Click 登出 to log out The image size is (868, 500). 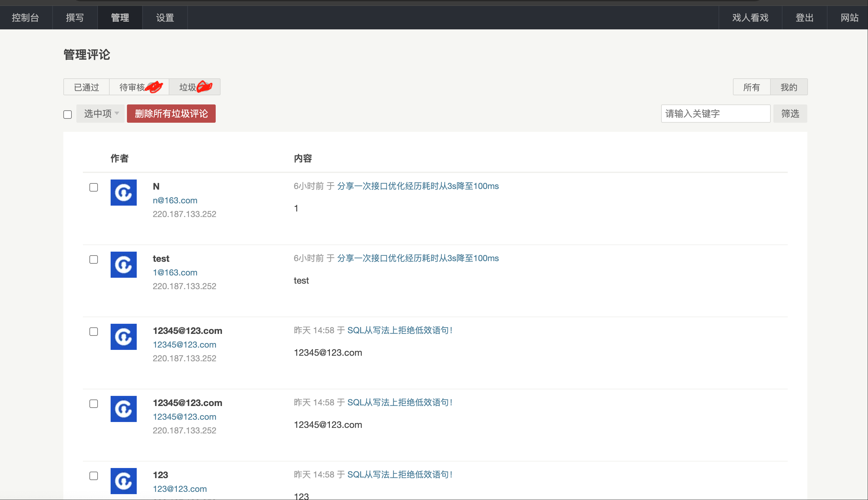coord(804,18)
